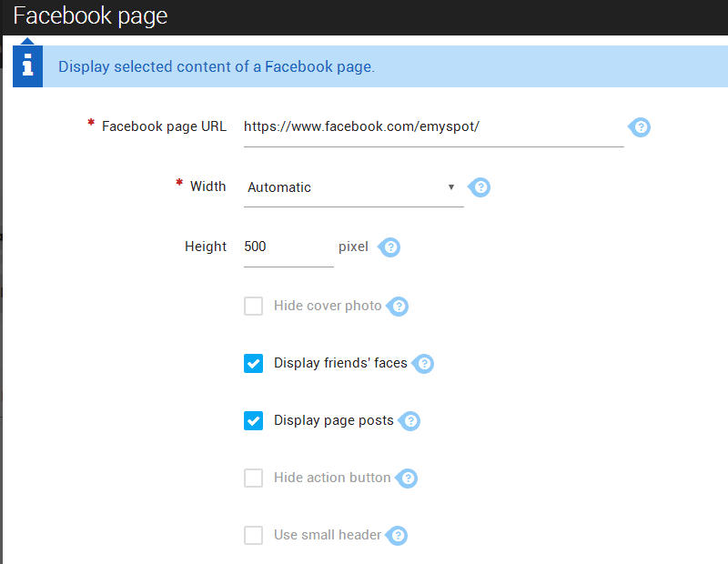
Task: Disable the Display page posts checkbox
Action: pyautogui.click(x=254, y=421)
